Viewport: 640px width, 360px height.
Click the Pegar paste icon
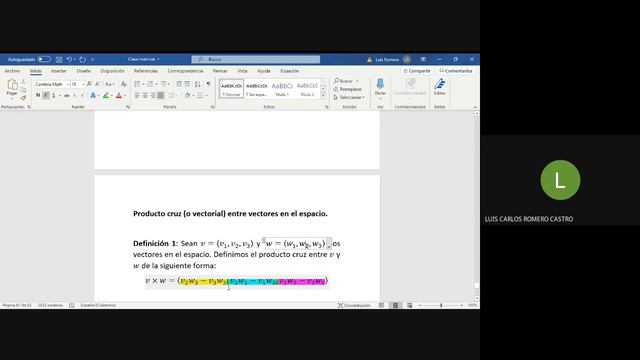coord(12,85)
